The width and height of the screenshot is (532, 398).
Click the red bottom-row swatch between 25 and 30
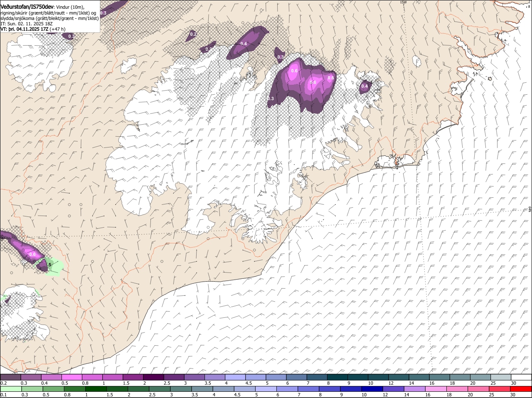pos(500,389)
